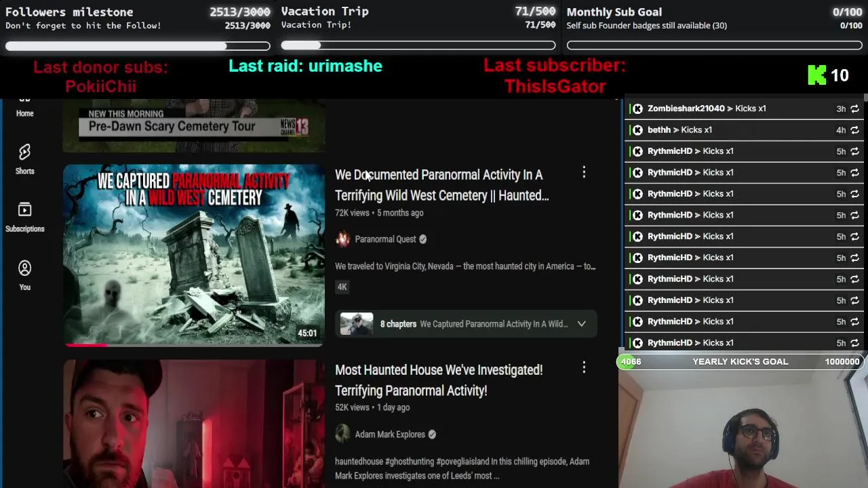868x488 pixels.
Task: Play the Wild West Cemetery video thumbnail
Action: [194, 255]
